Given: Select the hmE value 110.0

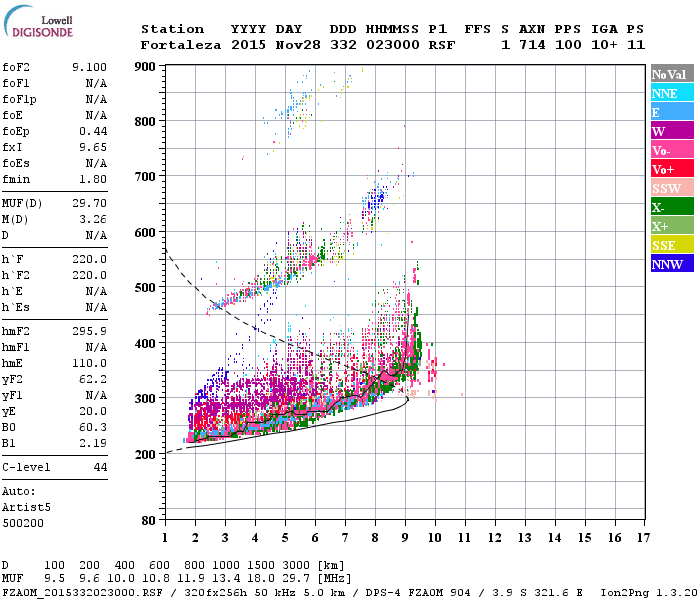Looking at the screenshot, I should tap(89, 363).
